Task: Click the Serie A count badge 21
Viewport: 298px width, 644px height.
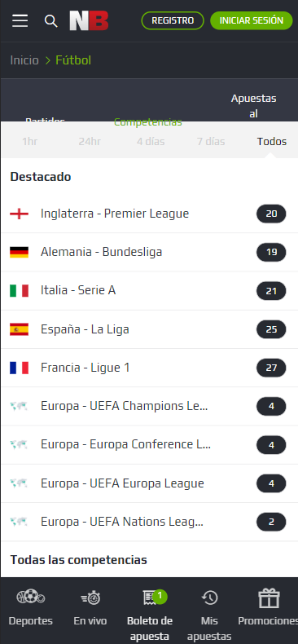Action: coord(271,291)
